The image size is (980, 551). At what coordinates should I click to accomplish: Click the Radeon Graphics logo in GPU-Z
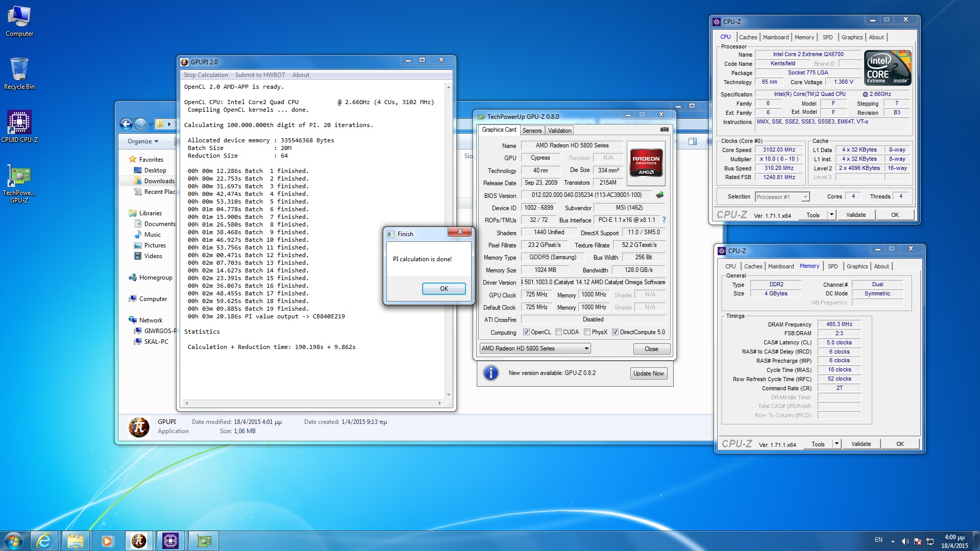point(646,163)
